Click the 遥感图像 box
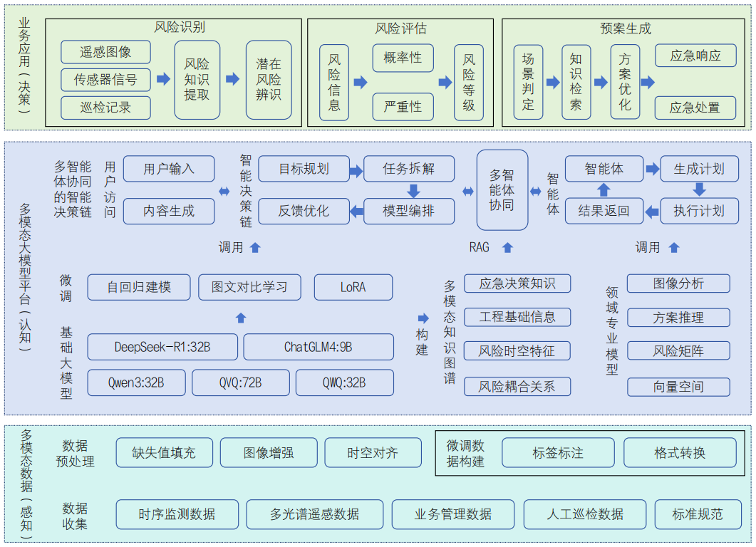Image resolution: width=756 pixels, height=547 pixels. (105, 52)
